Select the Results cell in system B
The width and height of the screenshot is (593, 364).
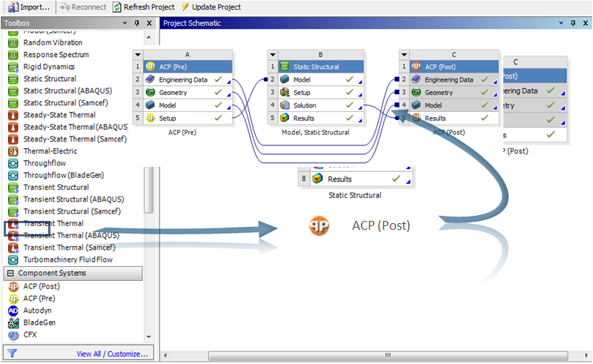pyautogui.click(x=321, y=118)
